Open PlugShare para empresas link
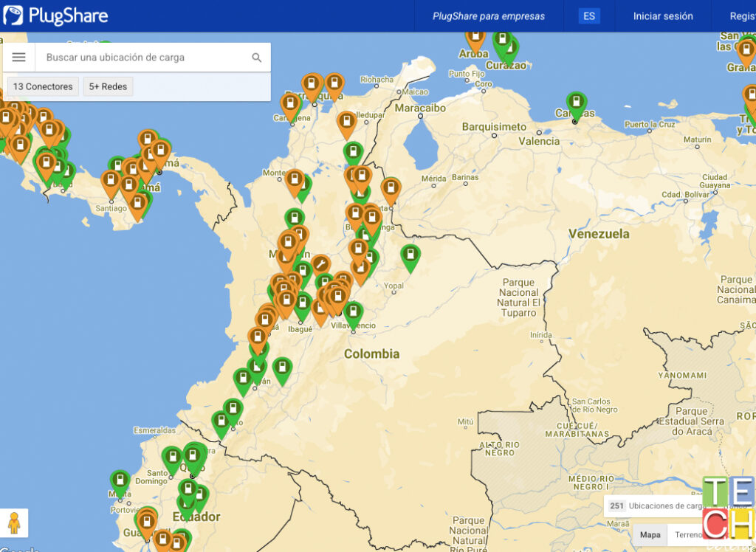 [x=488, y=15]
